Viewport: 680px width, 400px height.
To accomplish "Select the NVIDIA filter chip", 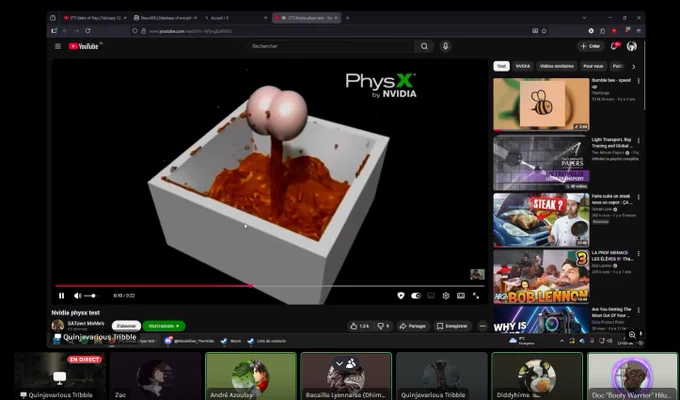I will tap(523, 66).
